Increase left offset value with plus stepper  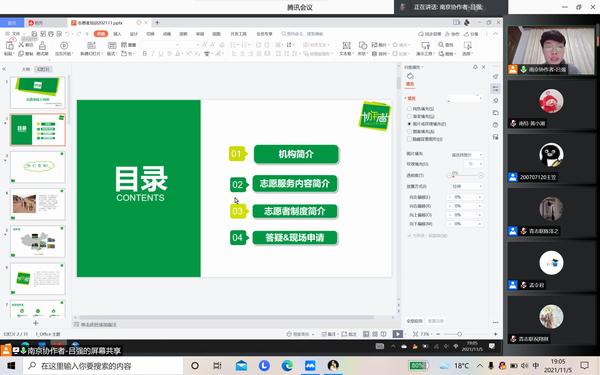tap(479, 197)
